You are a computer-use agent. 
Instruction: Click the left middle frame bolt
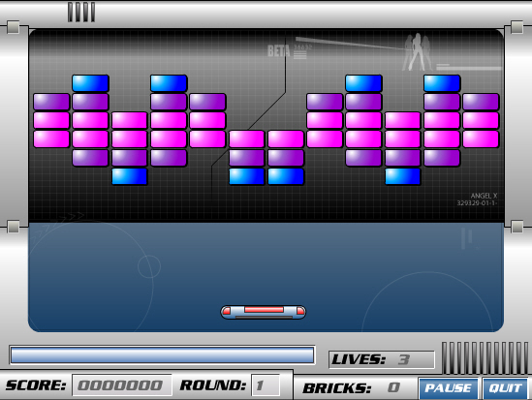point(14,227)
